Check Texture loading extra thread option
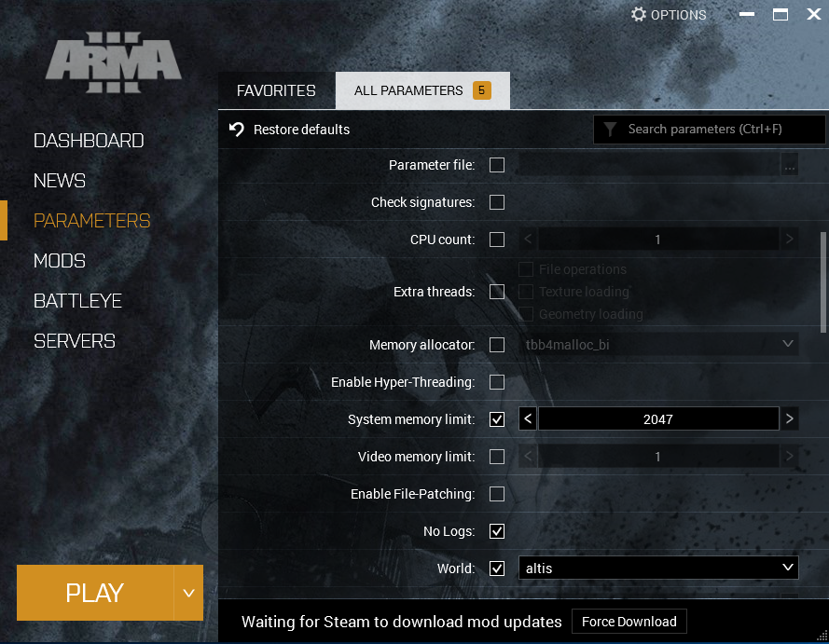The image size is (829, 644). click(x=526, y=292)
